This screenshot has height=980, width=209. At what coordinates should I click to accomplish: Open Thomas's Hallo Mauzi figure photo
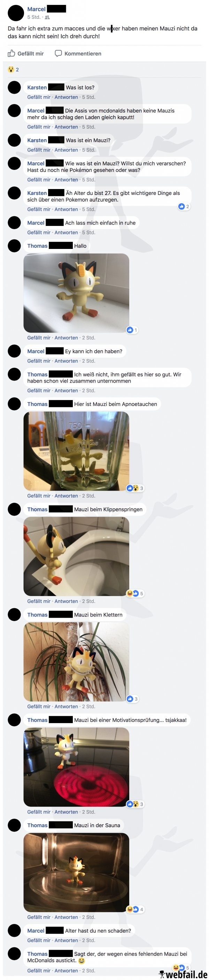tap(76, 293)
